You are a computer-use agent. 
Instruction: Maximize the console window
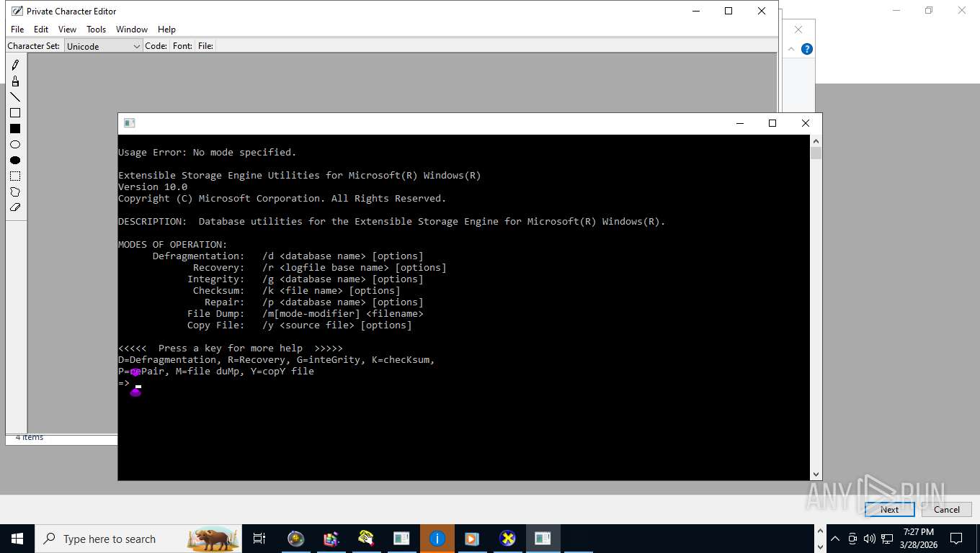(x=772, y=123)
